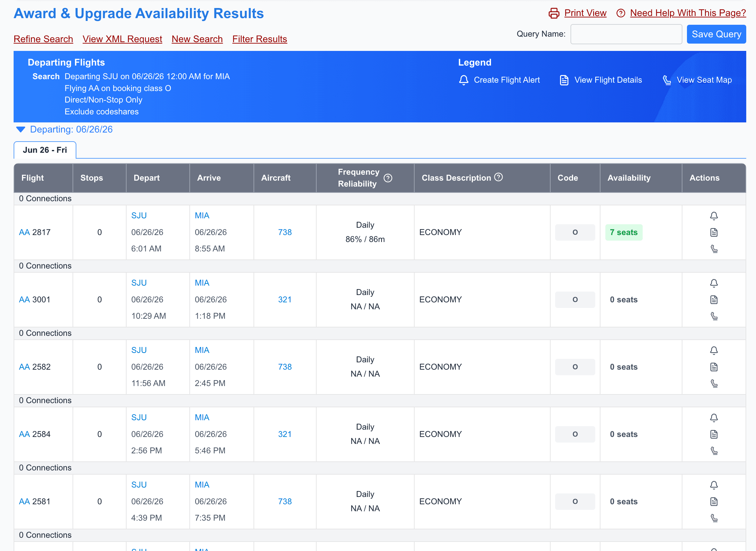Create flight alert for AA 2582

coord(714,350)
